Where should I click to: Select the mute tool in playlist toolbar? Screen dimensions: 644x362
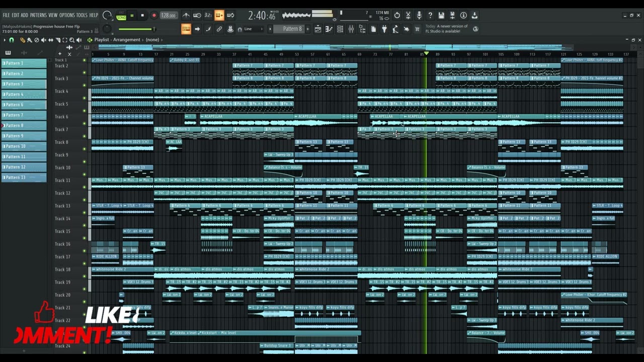coord(43,40)
